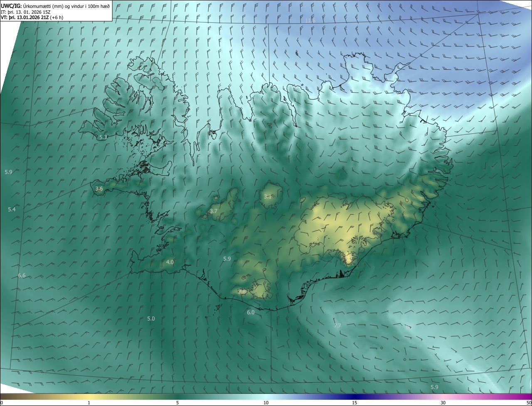Click the 3.6 value on Snæfellsnes peninsula

pos(99,189)
